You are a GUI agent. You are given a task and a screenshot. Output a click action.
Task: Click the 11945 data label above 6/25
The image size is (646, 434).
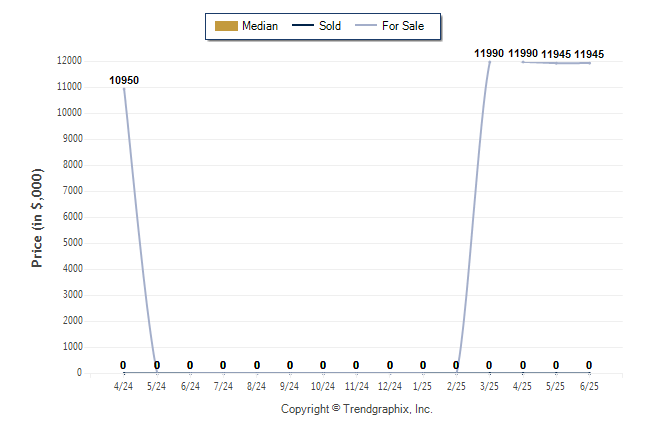pos(589,54)
